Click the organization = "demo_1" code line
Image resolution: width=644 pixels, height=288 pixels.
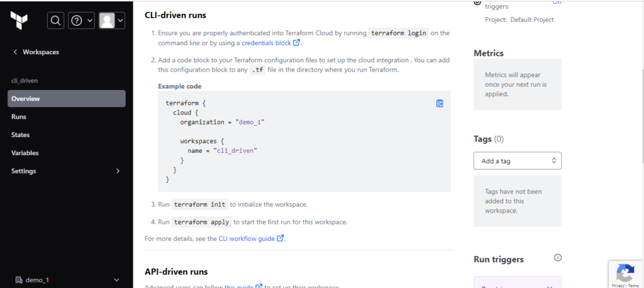(x=222, y=122)
